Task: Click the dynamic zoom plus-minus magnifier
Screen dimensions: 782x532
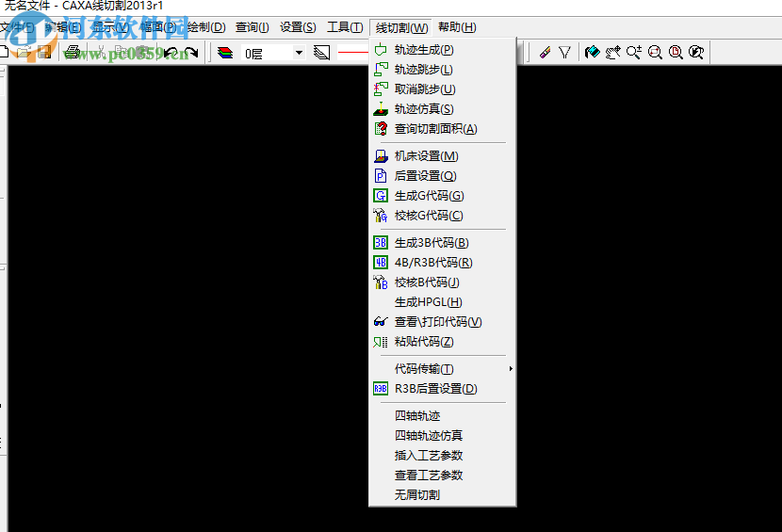Action: 634,52
